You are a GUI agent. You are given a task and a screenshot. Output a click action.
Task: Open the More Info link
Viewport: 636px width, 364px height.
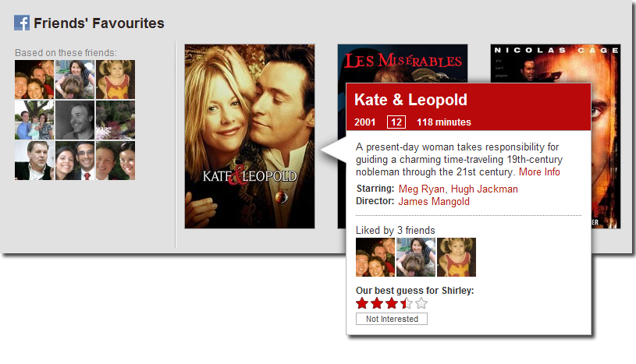tap(539, 171)
